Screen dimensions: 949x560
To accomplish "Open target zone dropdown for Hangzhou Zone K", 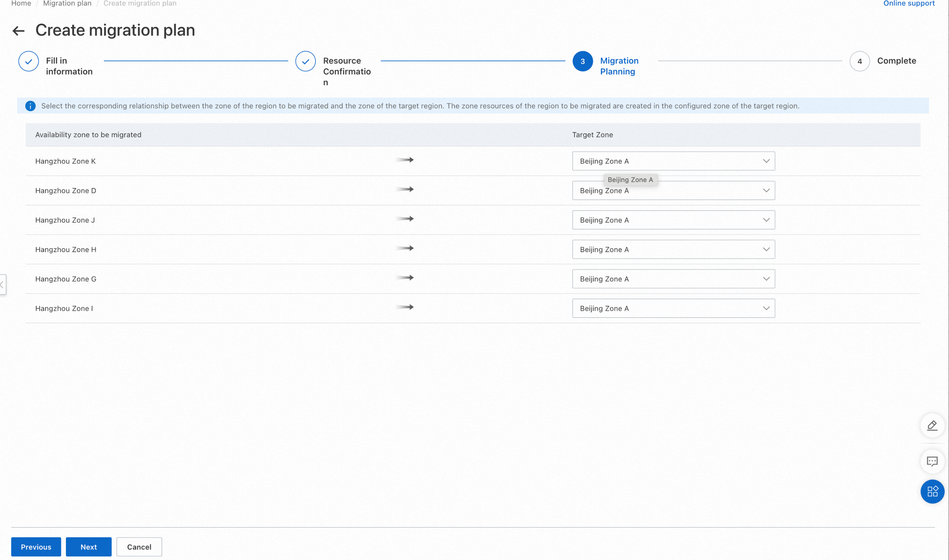I will [x=673, y=161].
